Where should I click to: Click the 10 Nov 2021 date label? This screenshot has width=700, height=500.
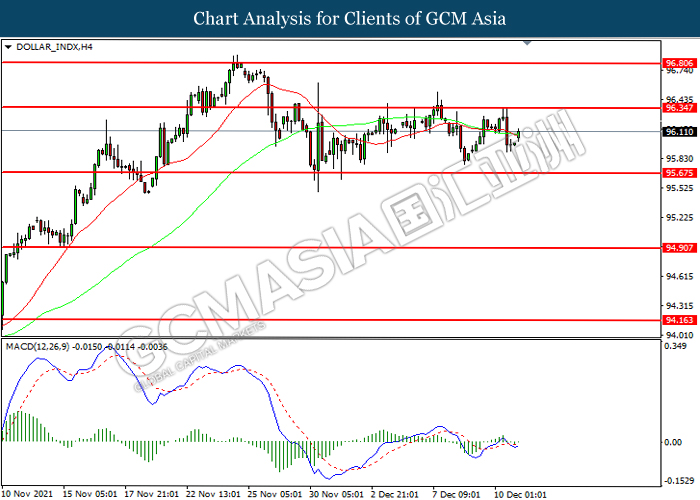27,494
